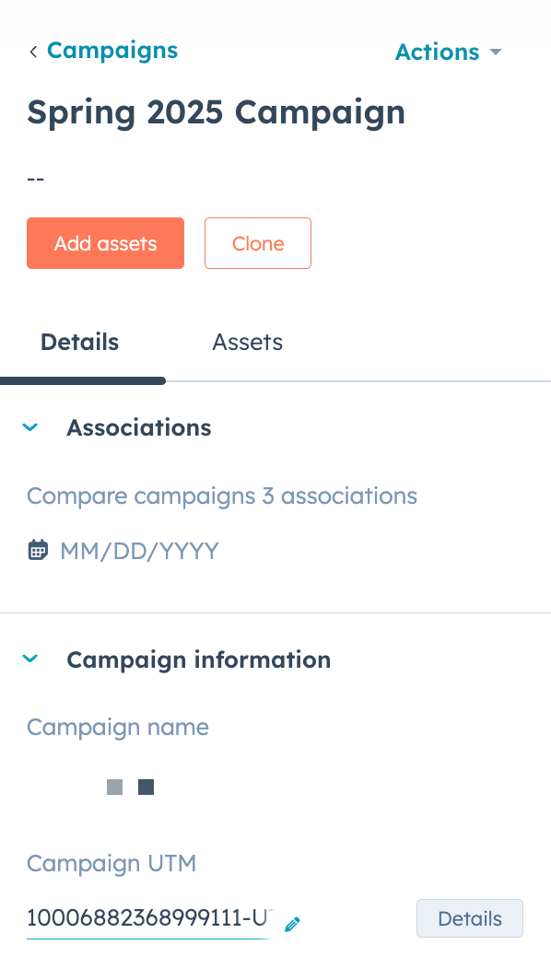Click the Campaign name field label
The image size is (551, 980).
tap(118, 727)
